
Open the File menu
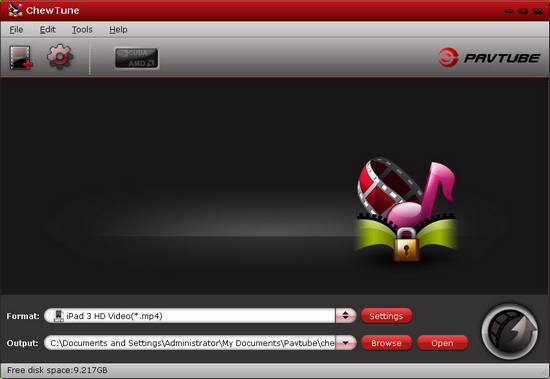tap(16, 29)
